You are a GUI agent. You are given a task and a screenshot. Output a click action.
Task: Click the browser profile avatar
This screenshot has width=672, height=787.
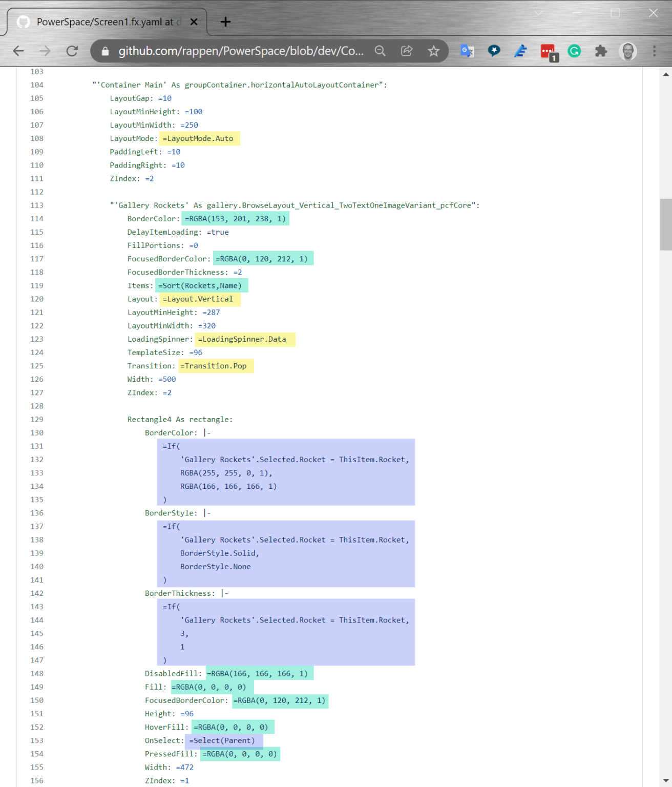(627, 51)
